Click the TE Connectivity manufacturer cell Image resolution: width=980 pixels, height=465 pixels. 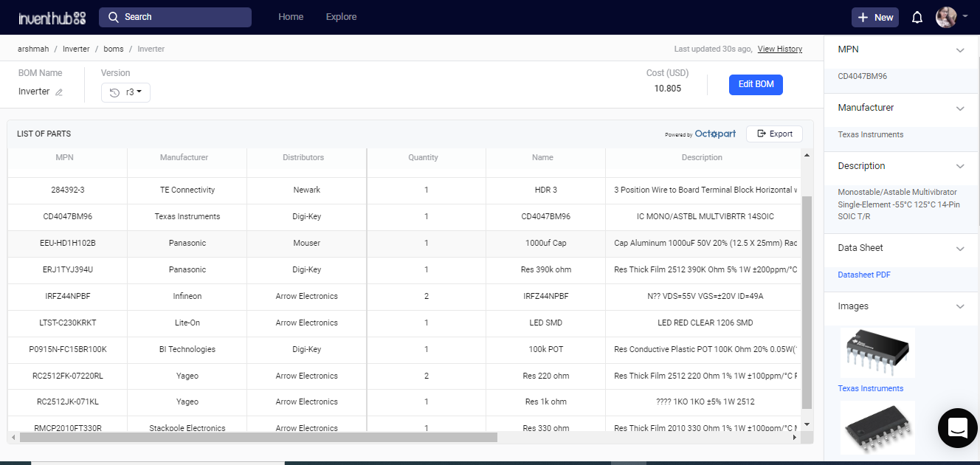point(187,190)
